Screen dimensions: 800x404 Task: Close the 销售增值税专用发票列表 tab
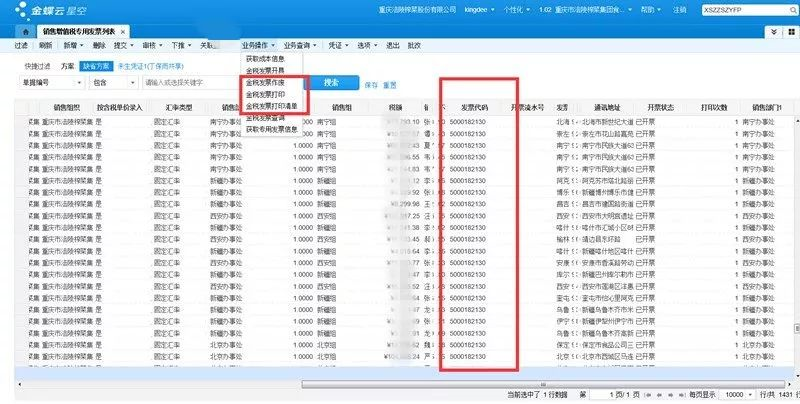coord(122,32)
